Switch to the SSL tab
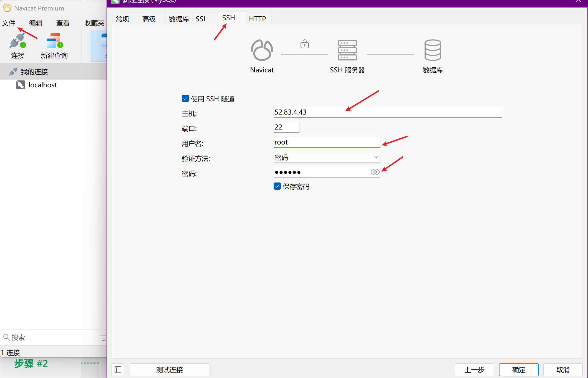588x378 pixels. tap(201, 19)
